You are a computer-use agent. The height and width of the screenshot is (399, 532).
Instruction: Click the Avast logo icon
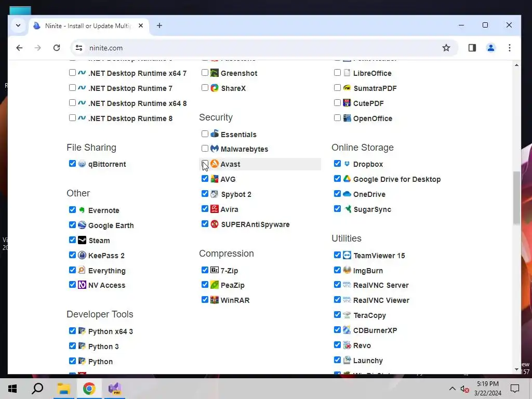point(215,164)
